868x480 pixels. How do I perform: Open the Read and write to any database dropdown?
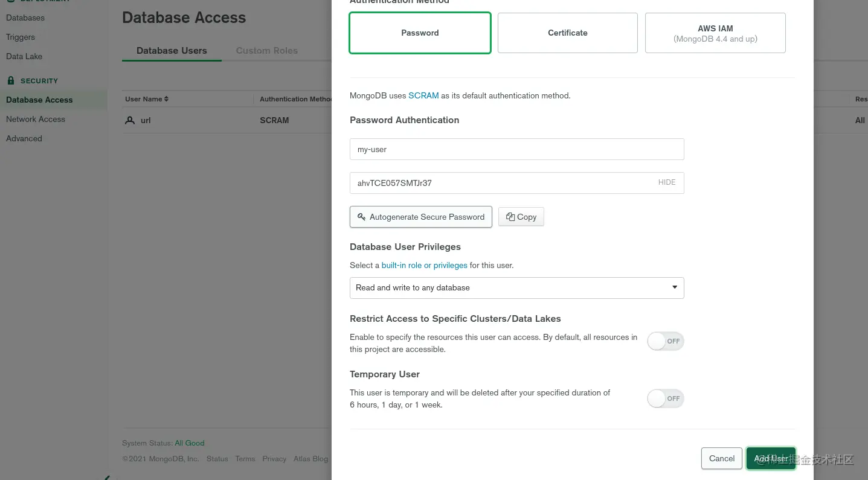[516, 288]
